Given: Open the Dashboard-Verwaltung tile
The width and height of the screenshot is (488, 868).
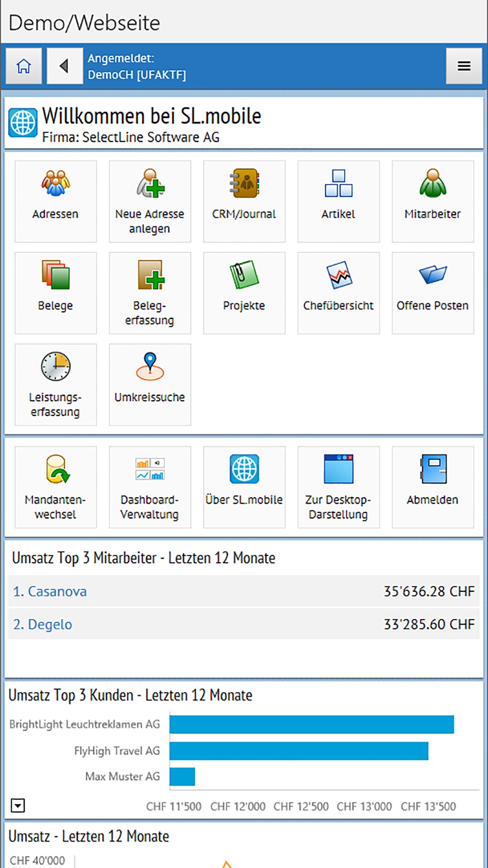Looking at the screenshot, I should click(x=150, y=487).
